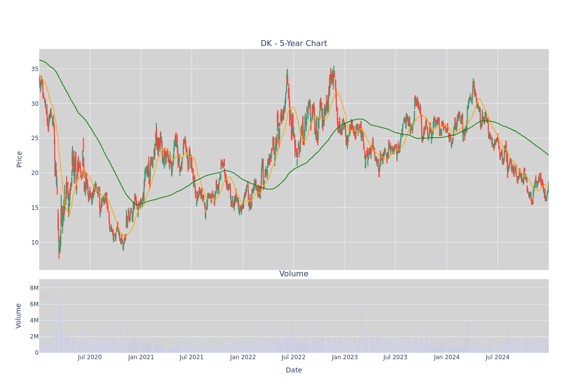Click the 8M volume tick label
This screenshot has width=588, height=392.
[x=34, y=288]
